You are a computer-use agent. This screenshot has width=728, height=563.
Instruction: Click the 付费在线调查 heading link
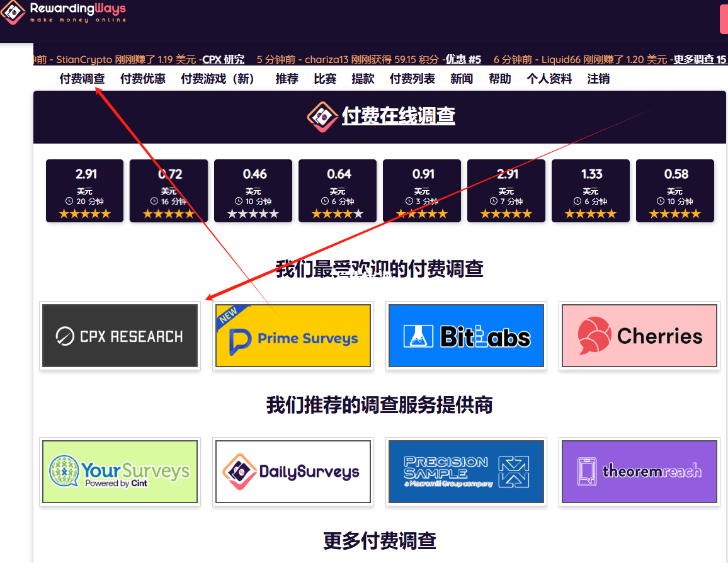[x=399, y=116]
